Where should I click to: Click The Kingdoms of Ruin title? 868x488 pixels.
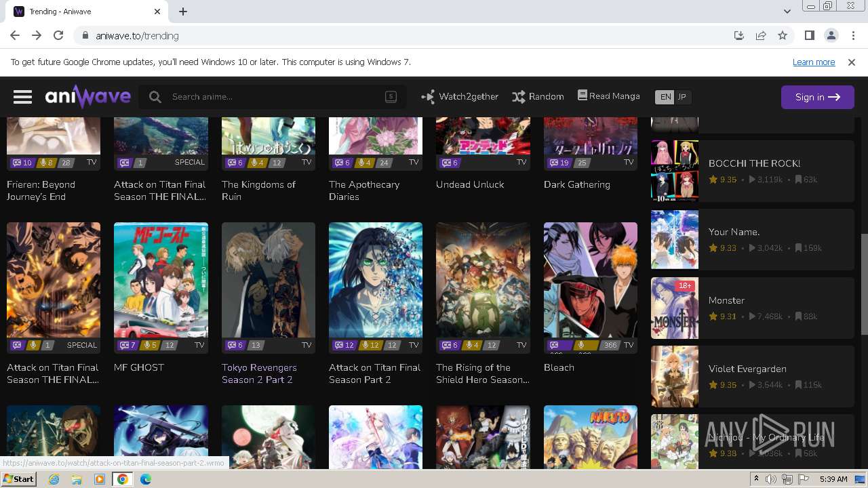pyautogui.click(x=259, y=190)
